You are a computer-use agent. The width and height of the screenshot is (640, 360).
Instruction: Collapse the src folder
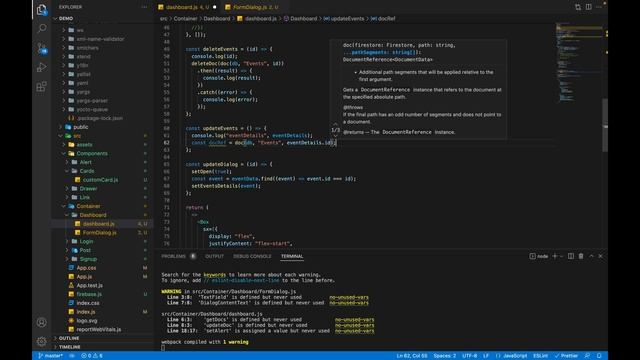77,136
